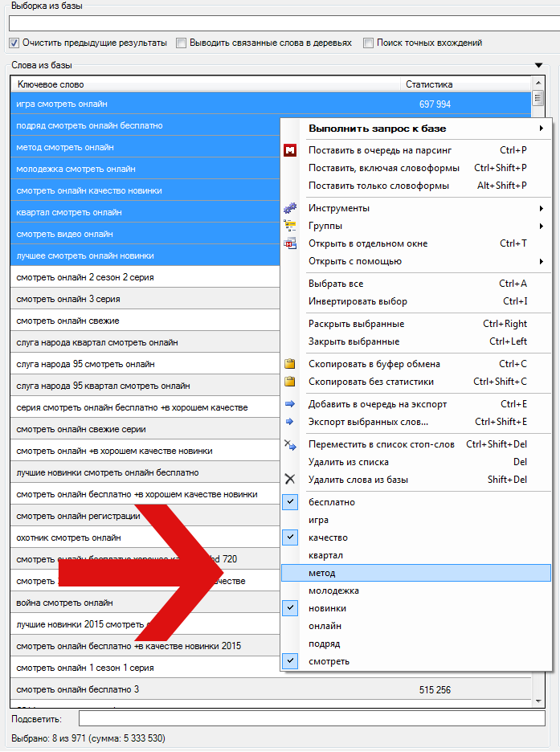This screenshot has height=752, width=560.
Task: Choose 'Поставить, включая словоформы'
Action: pos(415,168)
